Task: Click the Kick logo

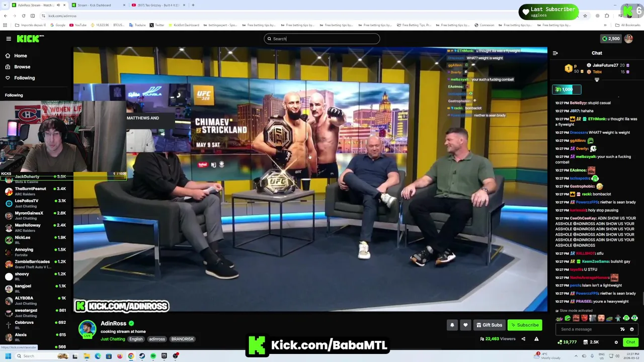Action: click(30, 39)
